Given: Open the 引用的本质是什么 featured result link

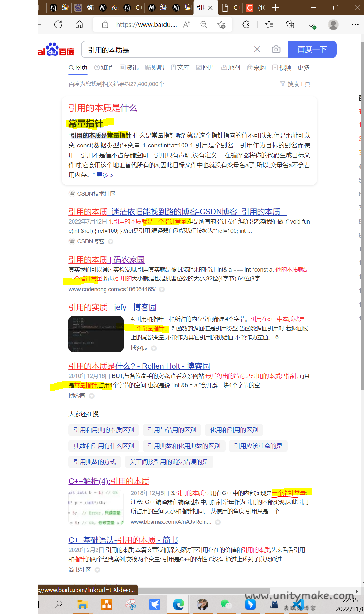Looking at the screenshot, I should 103,108.
